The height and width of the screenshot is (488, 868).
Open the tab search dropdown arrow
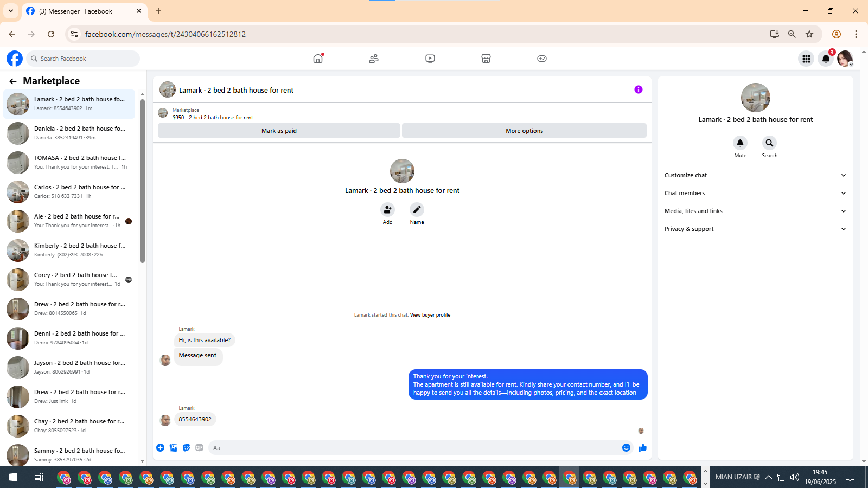click(11, 11)
